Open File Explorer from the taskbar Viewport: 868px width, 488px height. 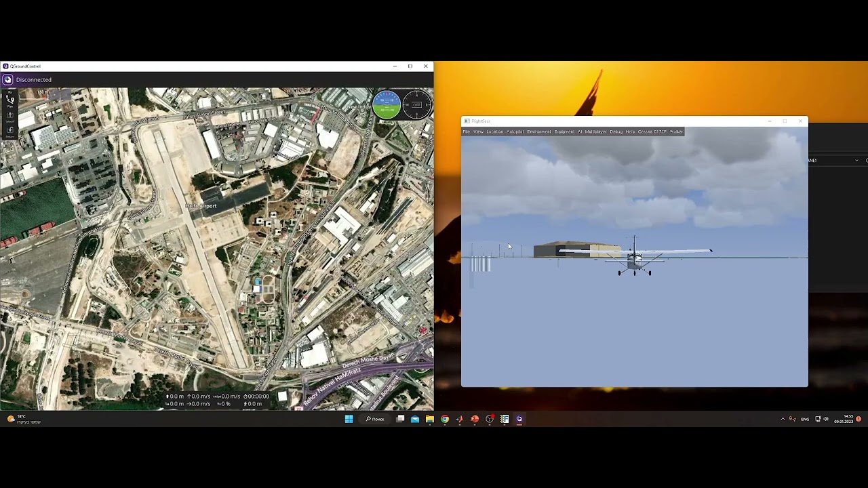click(x=429, y=419)
